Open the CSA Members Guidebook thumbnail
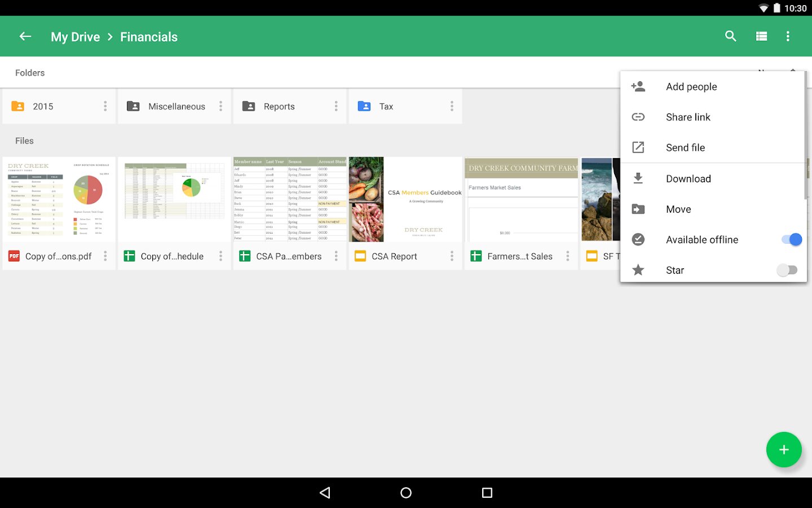Screen dimensions: 812x508 point(405,199)
